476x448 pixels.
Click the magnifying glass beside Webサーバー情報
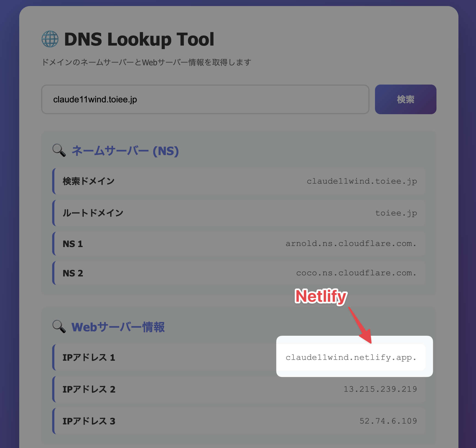pos(58,327)
